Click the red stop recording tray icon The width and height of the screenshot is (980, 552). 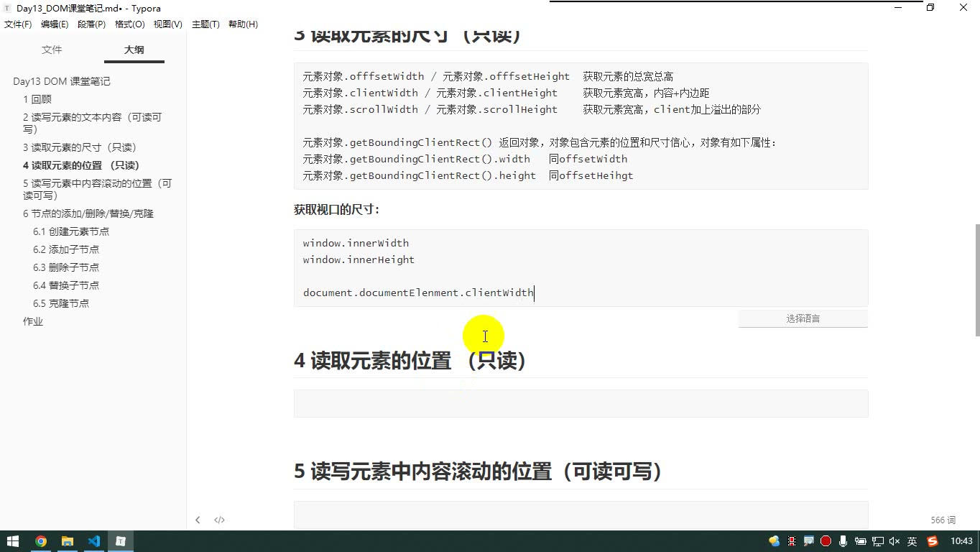click(x=826, y=541)
